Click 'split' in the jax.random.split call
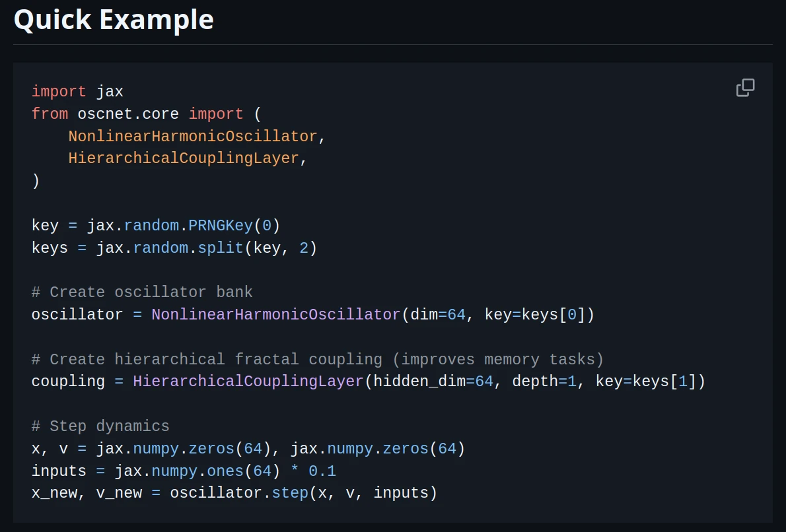The height and width of the screenshot is (532, 786). [226, 248]
